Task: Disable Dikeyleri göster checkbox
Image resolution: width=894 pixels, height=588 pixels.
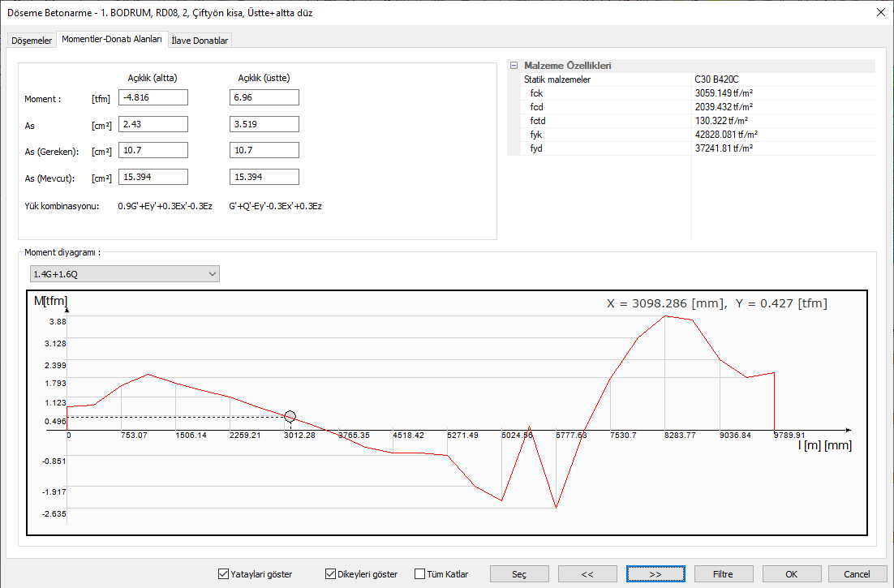Action: point(330,574)
